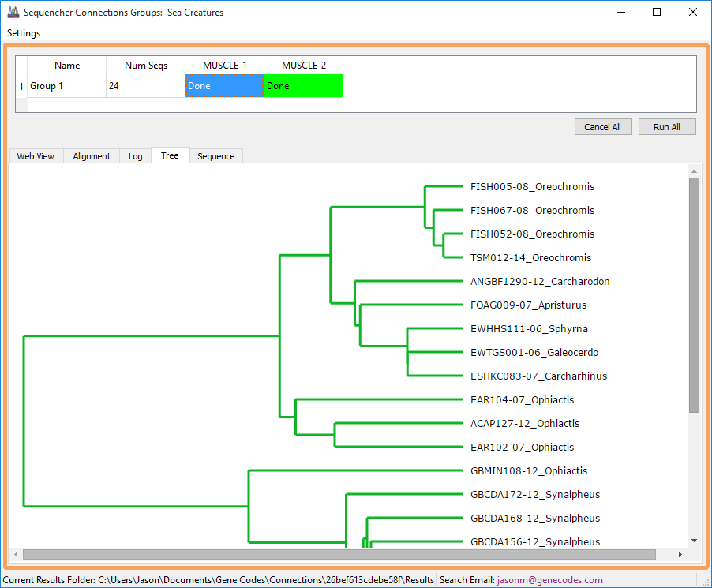Screen dimensions: 712x588
Task: Click the MUSCLE-2 column header
Action: tap(303, 66)
